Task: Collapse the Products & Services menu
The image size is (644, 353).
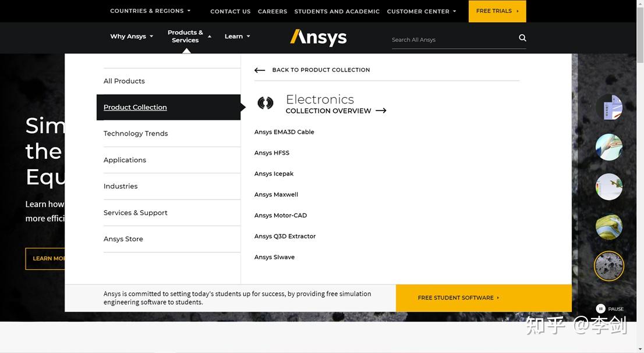Action: (189, 36)
